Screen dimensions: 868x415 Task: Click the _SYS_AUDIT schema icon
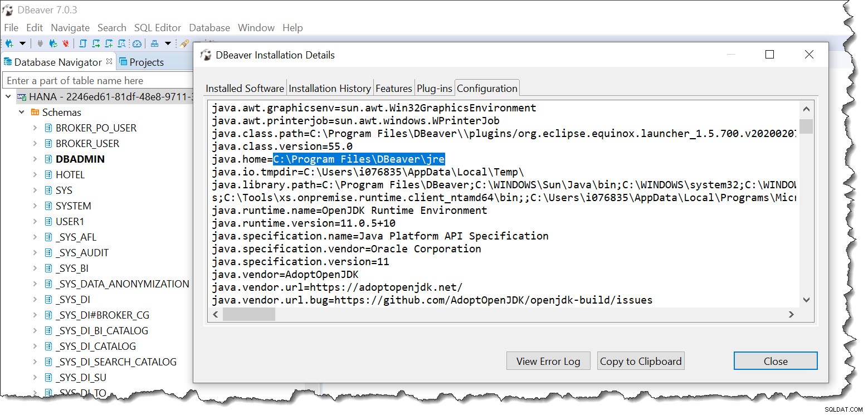tap(48, 252)
